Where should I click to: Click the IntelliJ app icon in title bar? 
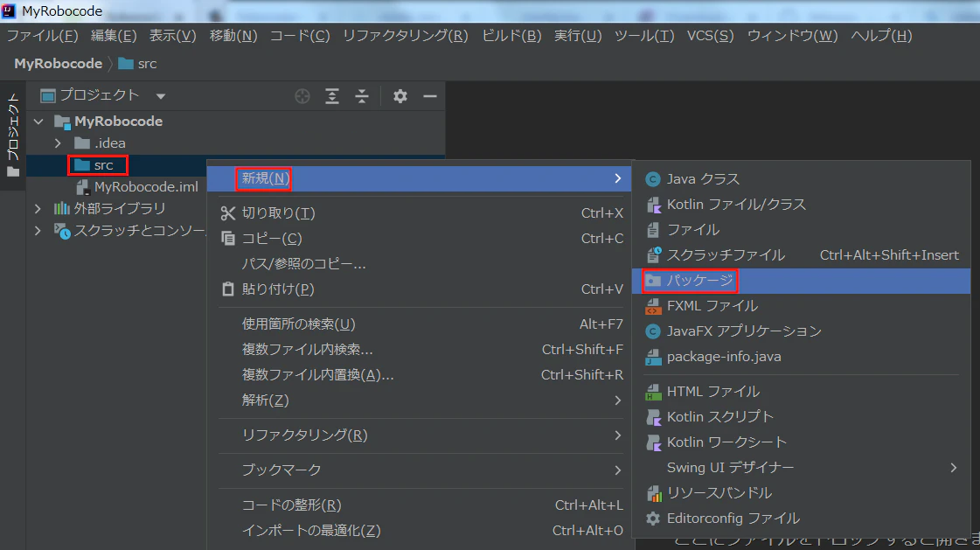coord(9,10)
